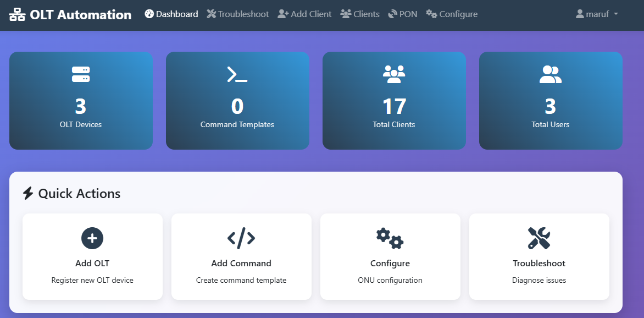This screenshot has height=318, width=644.
Task: Click the Total Users count 3
Action: click(551, 106)
